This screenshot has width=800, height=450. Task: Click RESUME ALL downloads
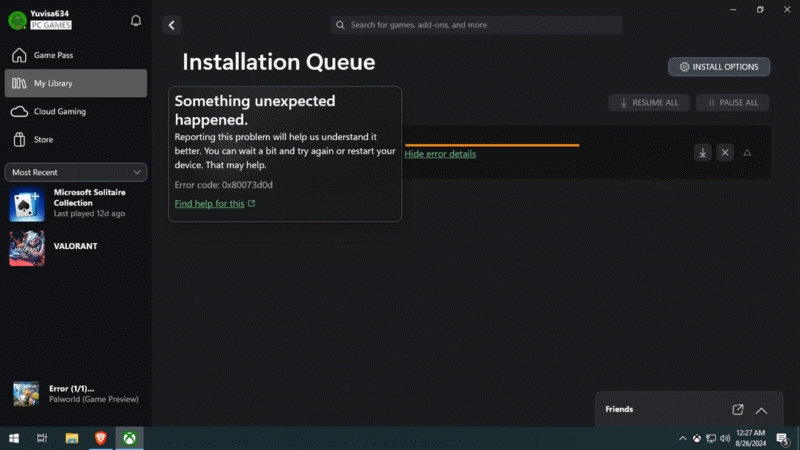coord(649,103)
